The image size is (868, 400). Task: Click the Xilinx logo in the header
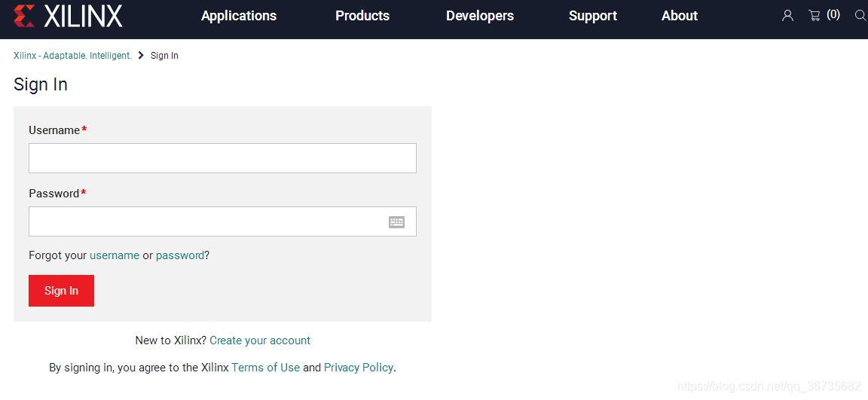point(68,16)
